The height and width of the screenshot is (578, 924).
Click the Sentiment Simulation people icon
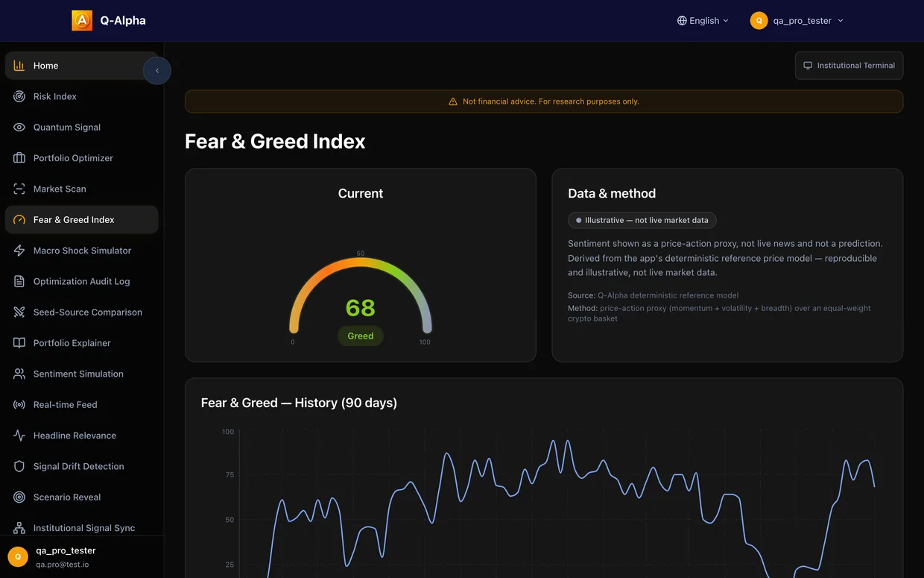click(19, 374)
